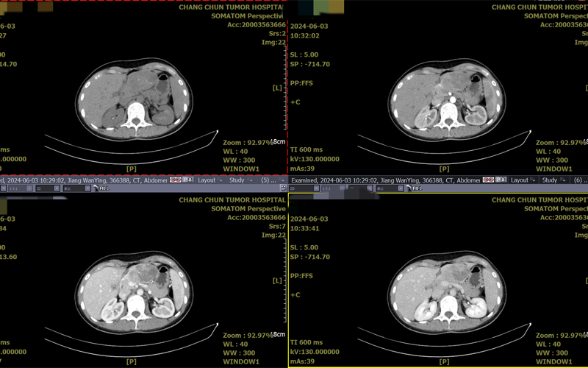Open the 2D view mode dropdown
Image resolution: width=588 pixels, height=368 pixels.
pyautogui.click(x=304, y=188)
